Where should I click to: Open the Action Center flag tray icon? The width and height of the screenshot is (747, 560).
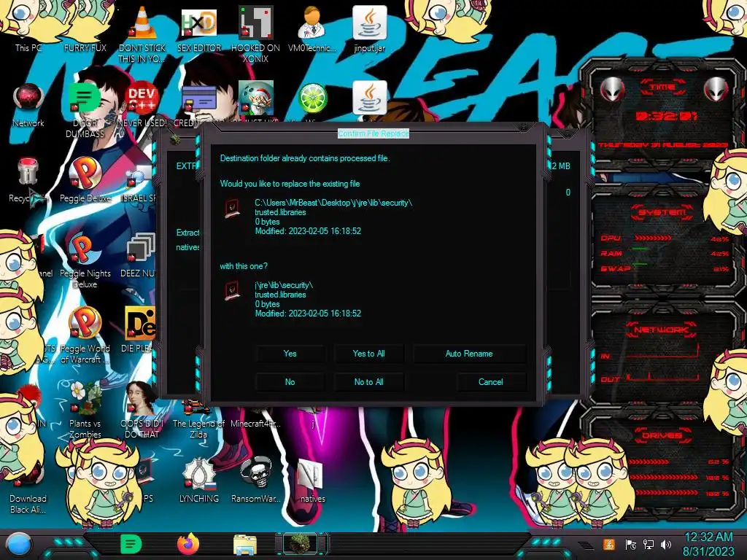point(630,545)
